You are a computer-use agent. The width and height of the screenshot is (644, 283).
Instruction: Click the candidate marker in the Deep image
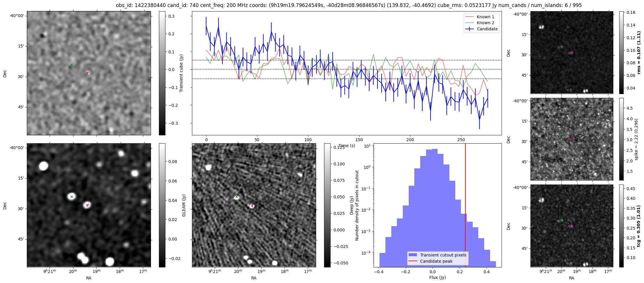[252, 206]
